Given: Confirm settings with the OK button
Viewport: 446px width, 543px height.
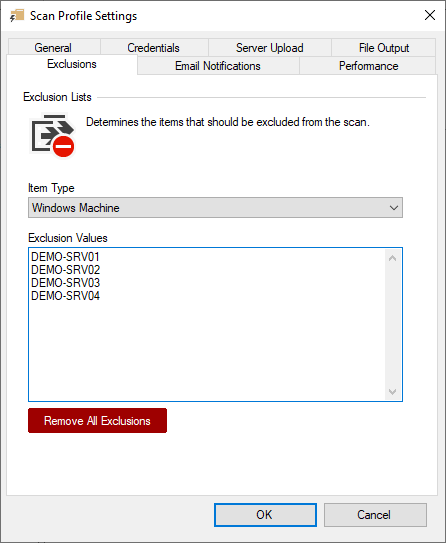Looking at the screenshot, I should click(265, 515).
